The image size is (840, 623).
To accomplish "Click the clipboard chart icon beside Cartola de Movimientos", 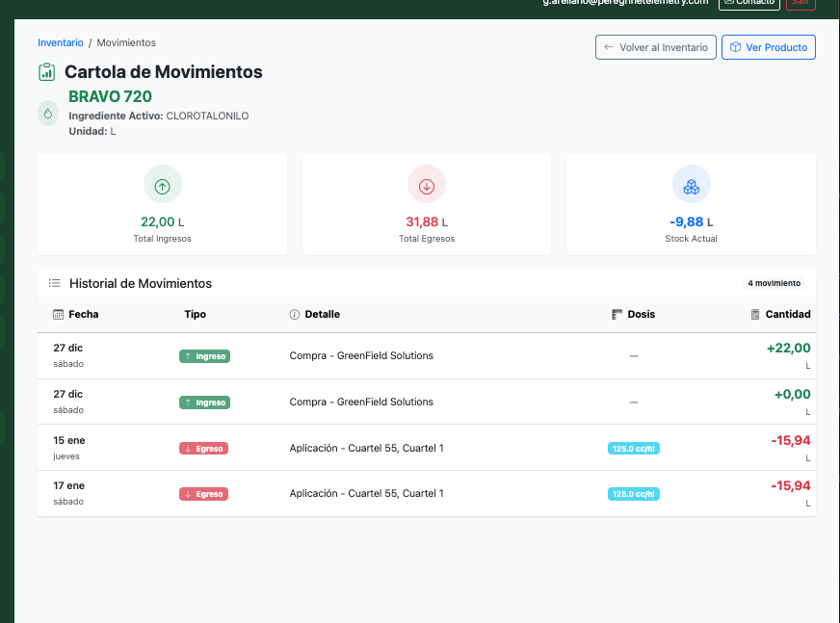I will [x=46, y=72].
